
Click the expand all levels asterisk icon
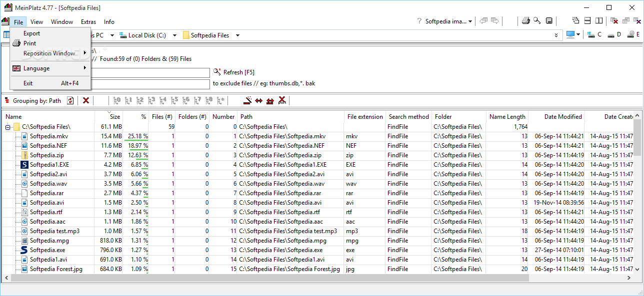221,100
